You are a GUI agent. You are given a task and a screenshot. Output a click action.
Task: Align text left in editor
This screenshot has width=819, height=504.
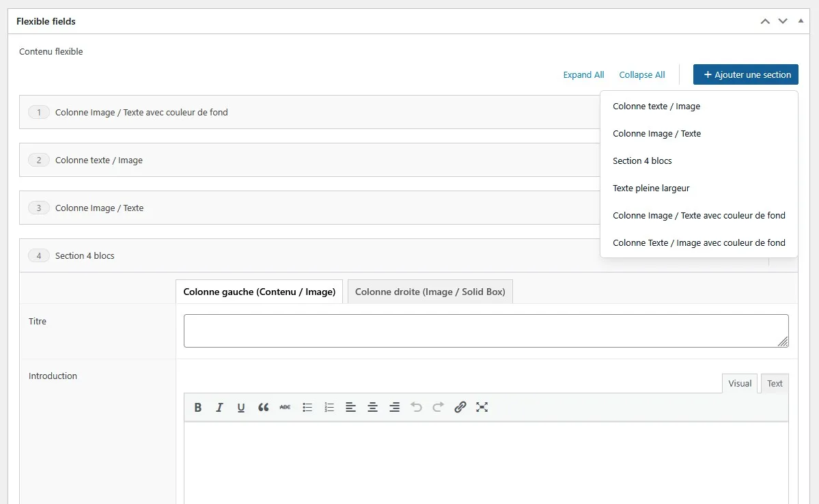[x=350, y=408]
